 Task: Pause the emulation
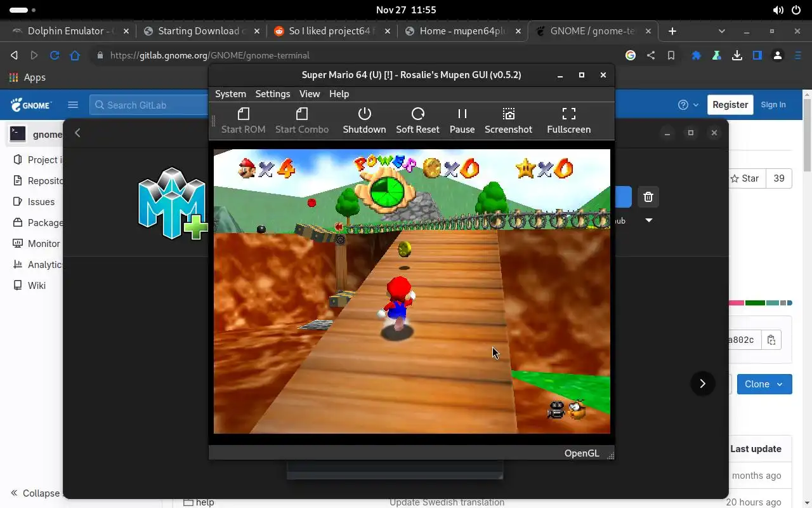(462, 121)
